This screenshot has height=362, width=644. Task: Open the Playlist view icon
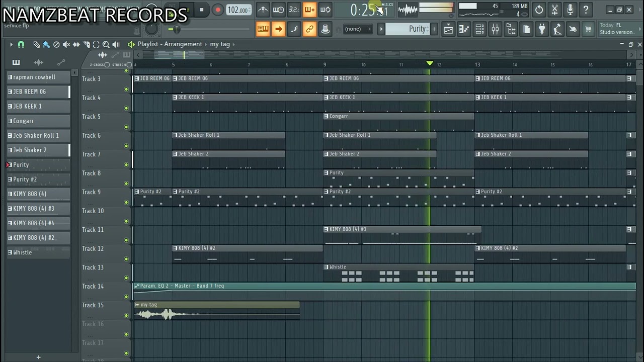point(448,29)
